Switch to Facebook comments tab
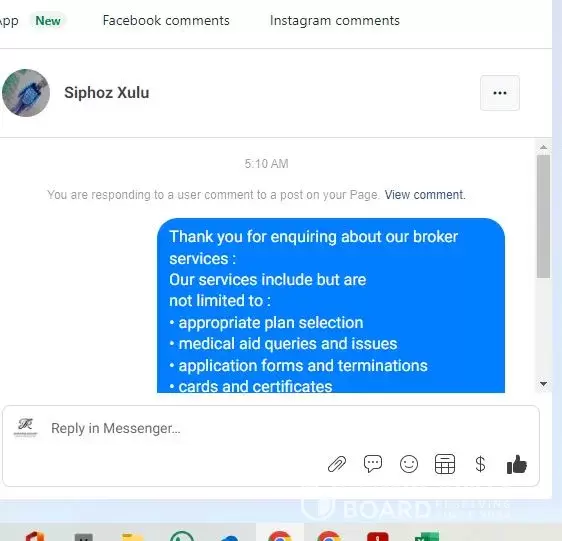This screenshot has width=562, height=541. click(x=166, y=20)
